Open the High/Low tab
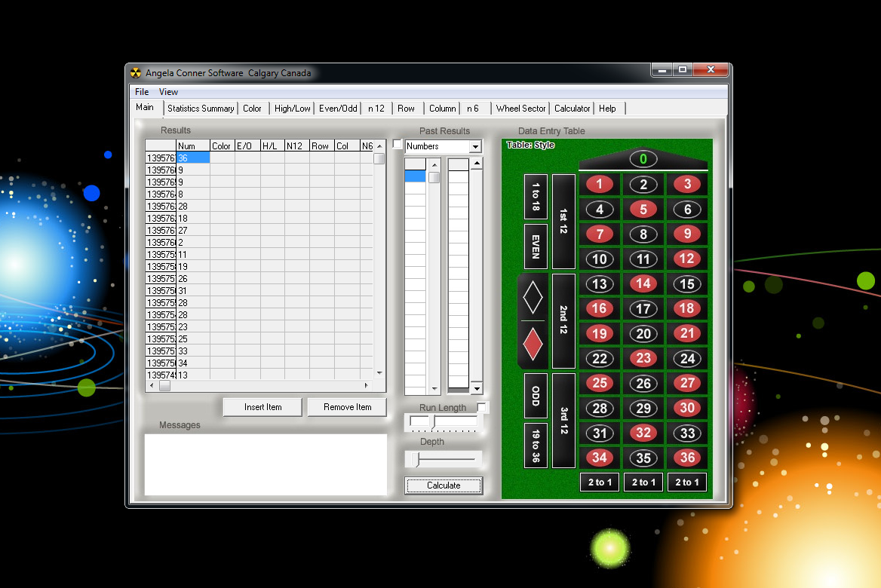881x588 pixels. click(292, 109)
